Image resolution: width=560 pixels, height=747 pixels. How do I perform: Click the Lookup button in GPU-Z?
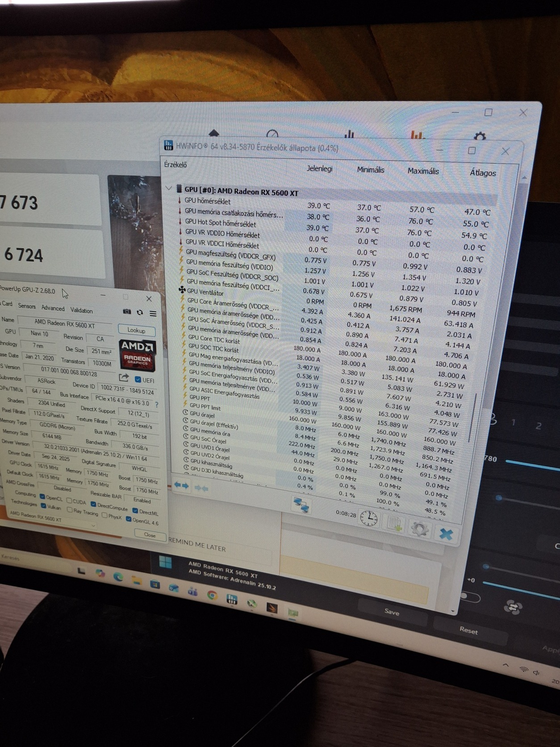136,330
